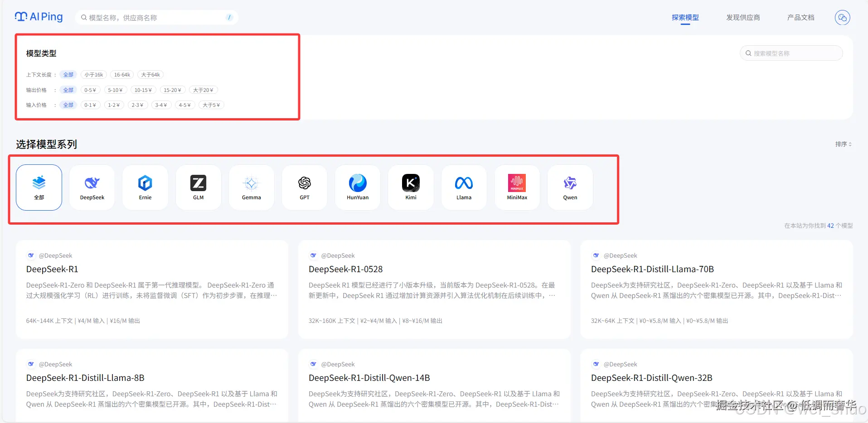The image size is (868, 423).
Task: Click the '32K~64K 上下文' pricing line
Action: (x=659, y=321)
